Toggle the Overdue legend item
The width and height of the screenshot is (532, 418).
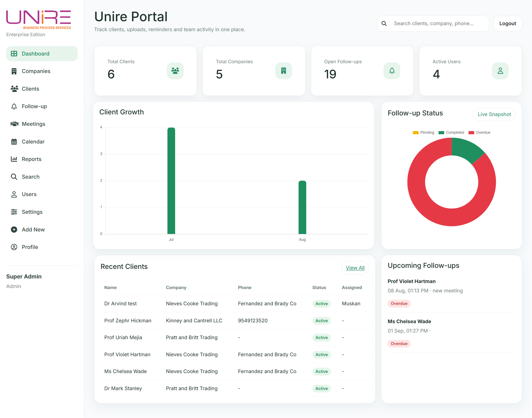click(479, 132)
